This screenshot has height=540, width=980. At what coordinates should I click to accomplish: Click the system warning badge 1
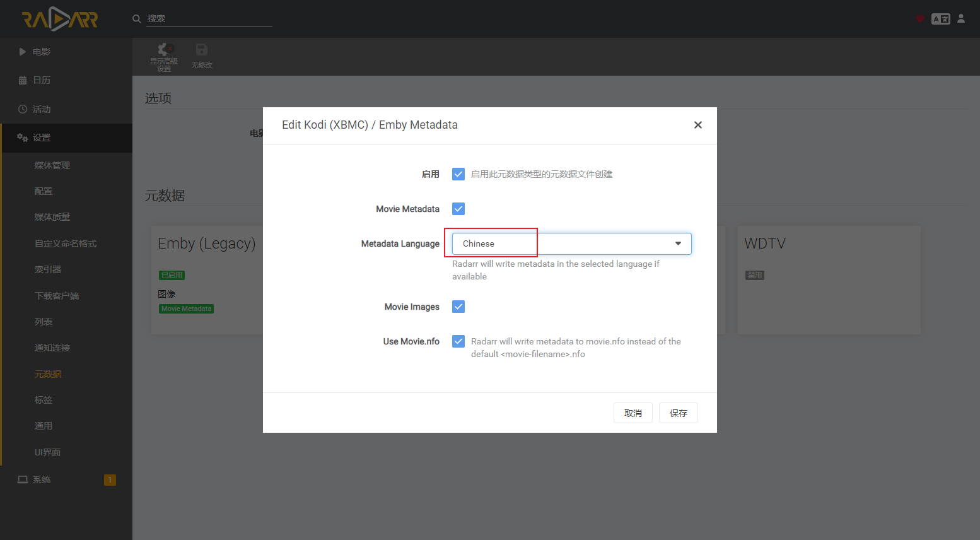point(110,480)
